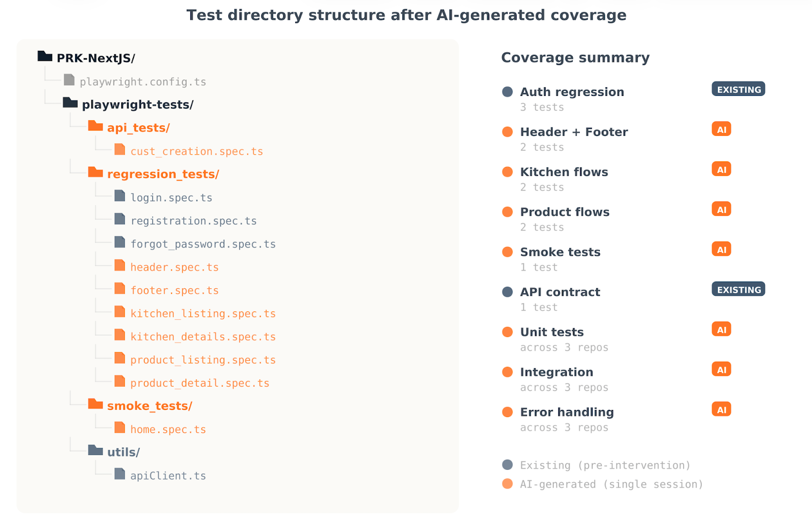The image size is (812, 517).
Task: Click the login.spec.ts file icon
Action: (120, 196)
